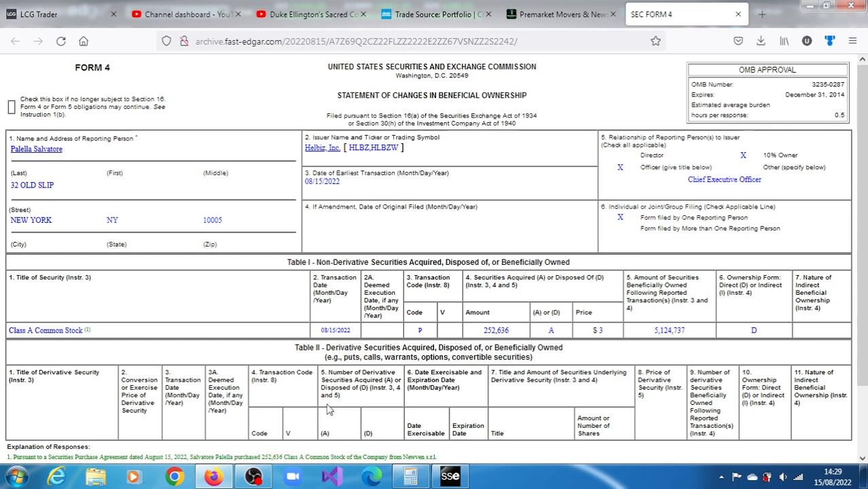The image size is (868, 489).
Task: Check the no longer subject to Section 16 box
Action: tap(12, 107)
